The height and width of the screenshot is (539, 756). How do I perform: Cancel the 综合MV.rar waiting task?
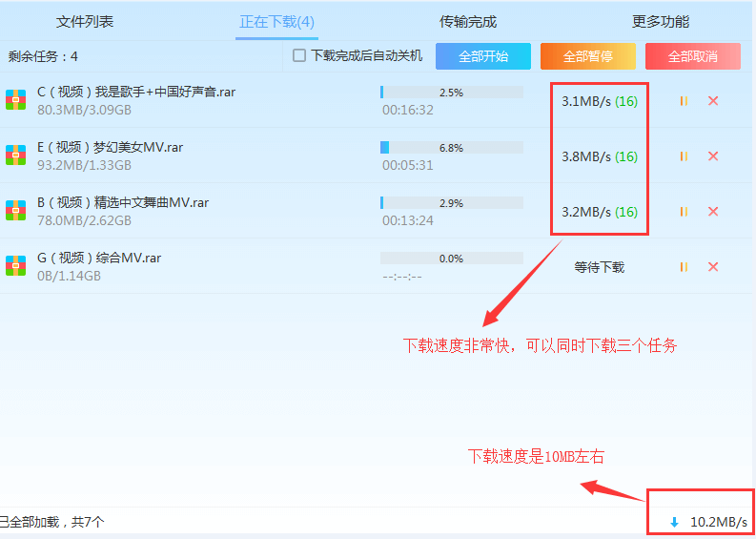[713, 267]
